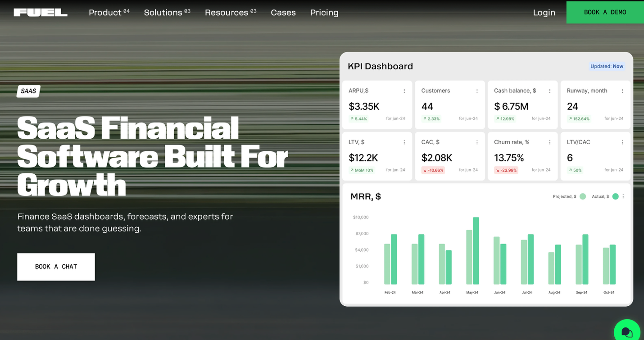Expand the Resources navigation dropdown
This screenshot has height=340, width=644.
pos(230,13)
